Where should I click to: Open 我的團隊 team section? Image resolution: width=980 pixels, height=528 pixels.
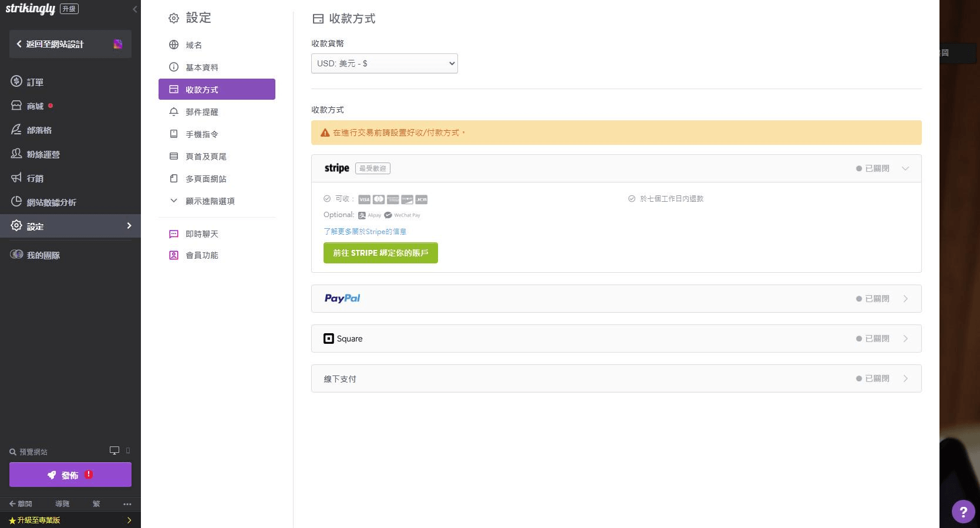[x=42, y=255]
